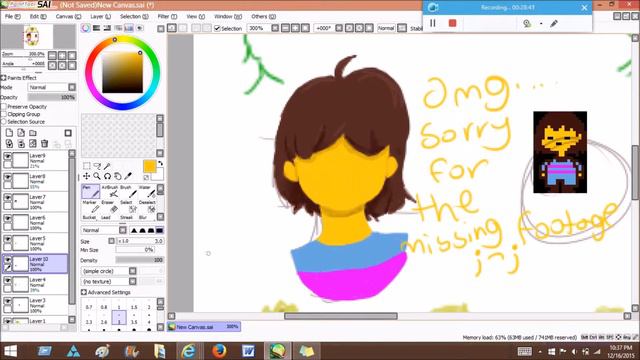
Task: Enable Clipping Group checkbox
Action: 4,114
